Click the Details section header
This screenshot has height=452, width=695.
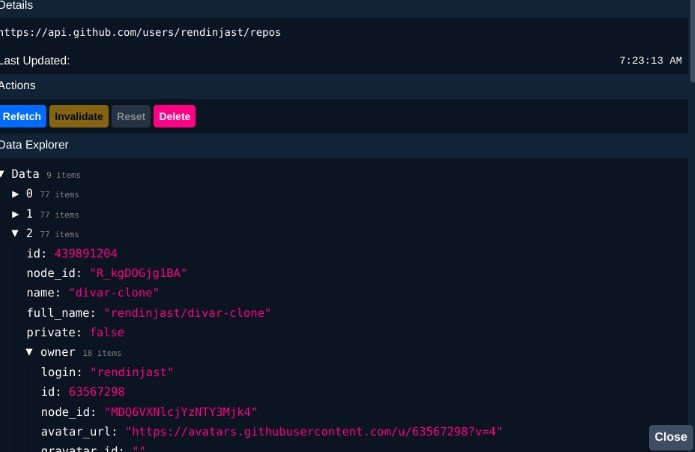click(x=344, y=6)
